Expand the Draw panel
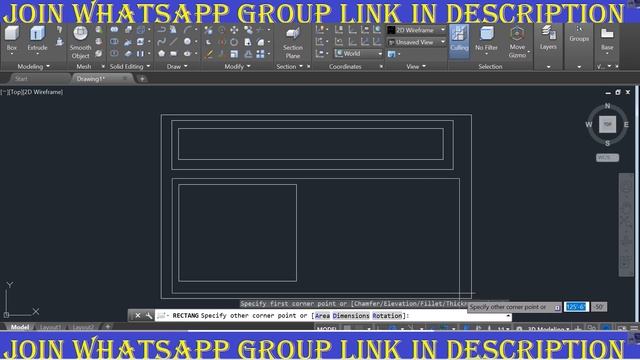 tap(177, 66)
